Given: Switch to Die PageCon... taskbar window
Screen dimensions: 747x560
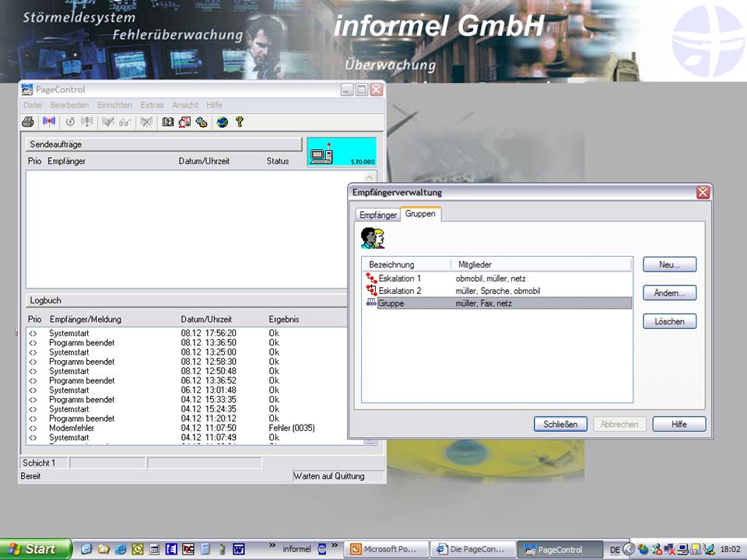Looking at the screenshot, I should pos(473,549).
